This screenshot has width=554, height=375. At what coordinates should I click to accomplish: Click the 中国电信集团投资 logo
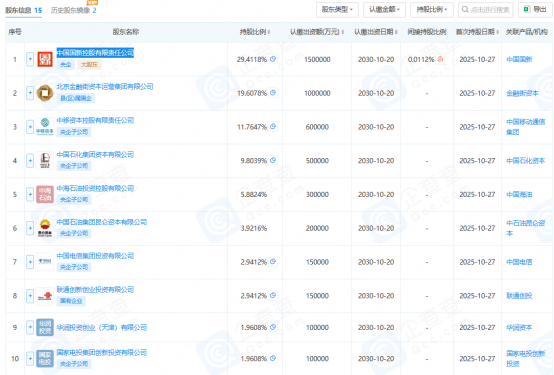(x=45, y=262)
